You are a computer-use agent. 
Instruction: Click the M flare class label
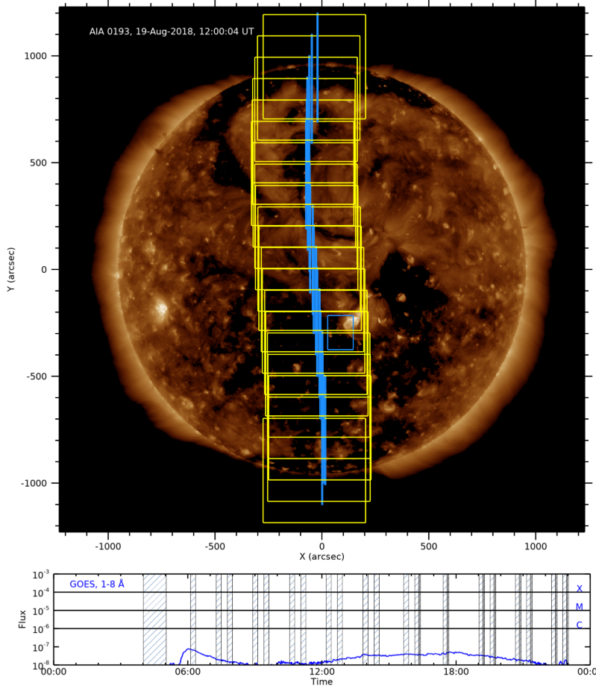(x=579, y=607)
